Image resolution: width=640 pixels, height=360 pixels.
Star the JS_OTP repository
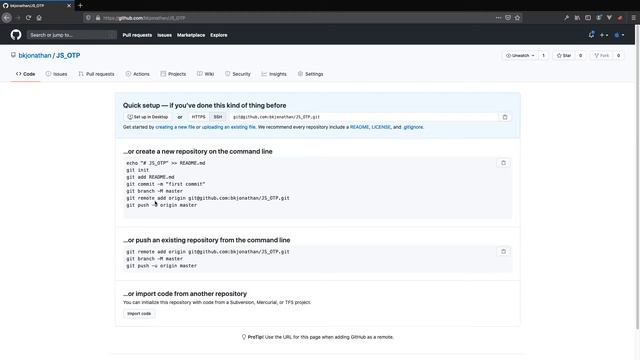[x=564, y=56]
